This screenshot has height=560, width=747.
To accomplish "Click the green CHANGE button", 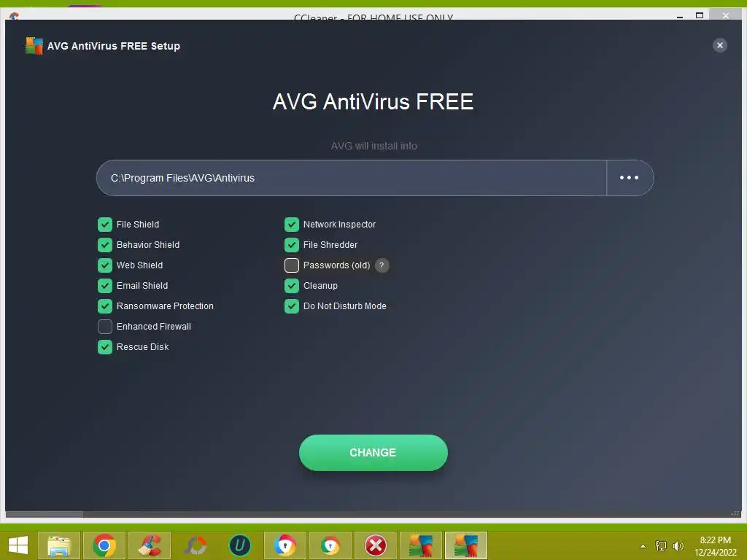I will coord(373,452).
